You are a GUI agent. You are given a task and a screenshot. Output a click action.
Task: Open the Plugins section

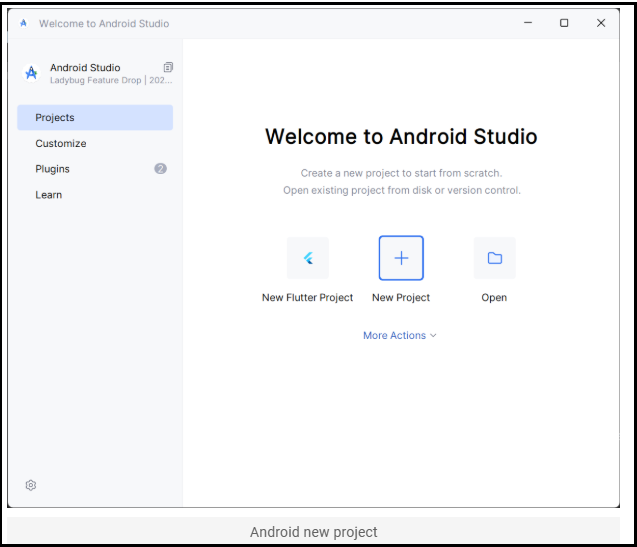point(53,169)
